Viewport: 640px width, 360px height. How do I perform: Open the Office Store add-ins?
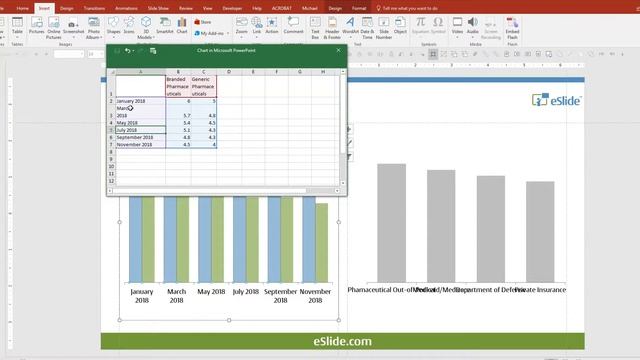(x=203, y=22)
